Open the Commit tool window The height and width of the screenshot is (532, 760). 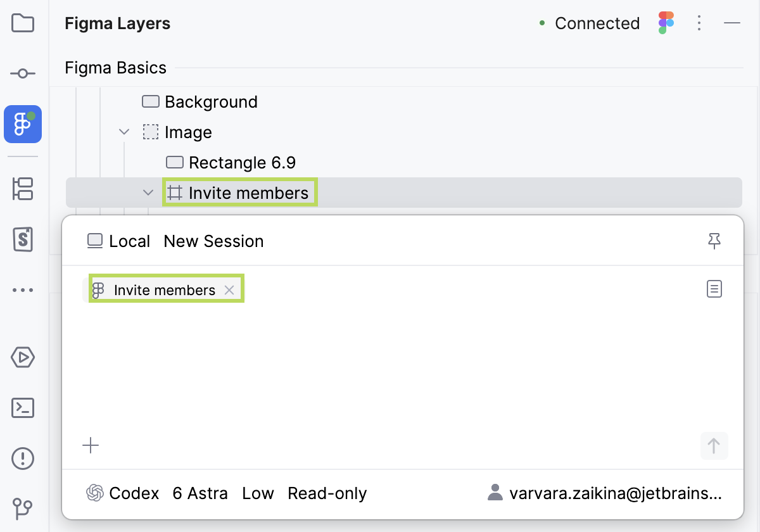[23, 74]
